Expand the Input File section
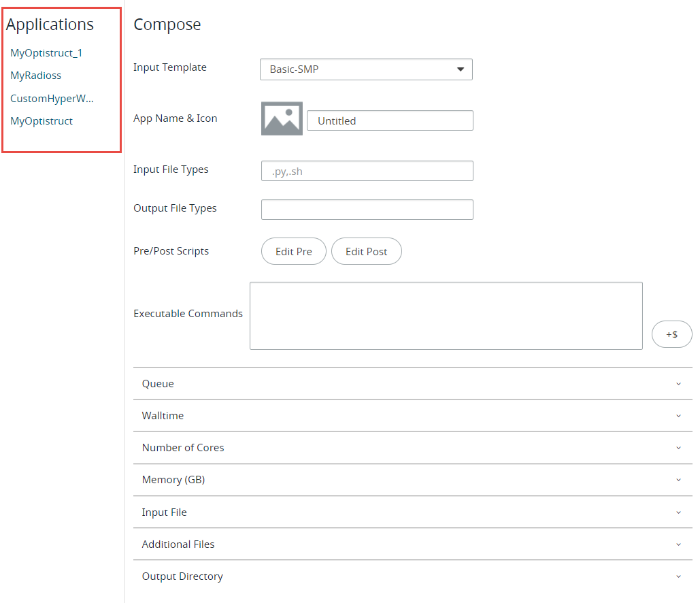 [x=413, y=512]
